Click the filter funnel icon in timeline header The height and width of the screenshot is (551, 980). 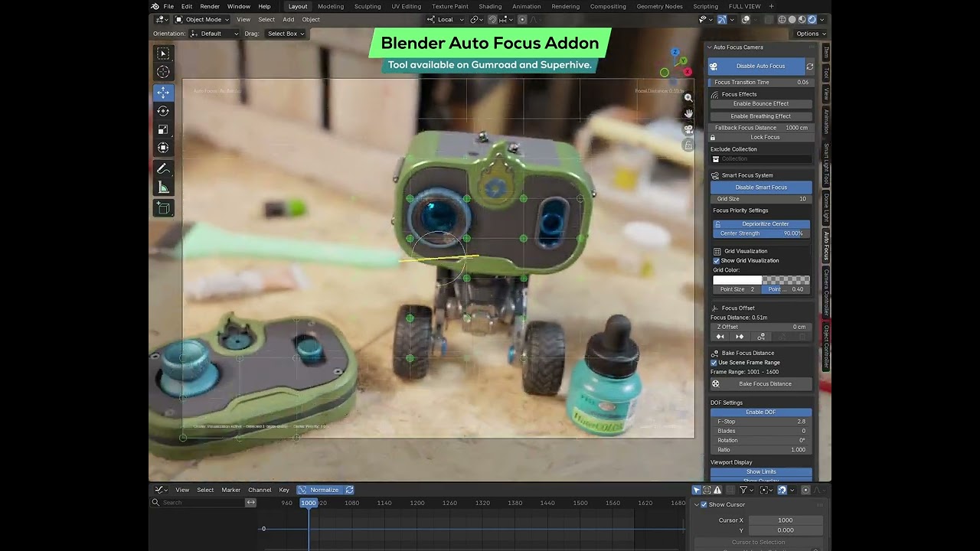(x=743, y=490)
